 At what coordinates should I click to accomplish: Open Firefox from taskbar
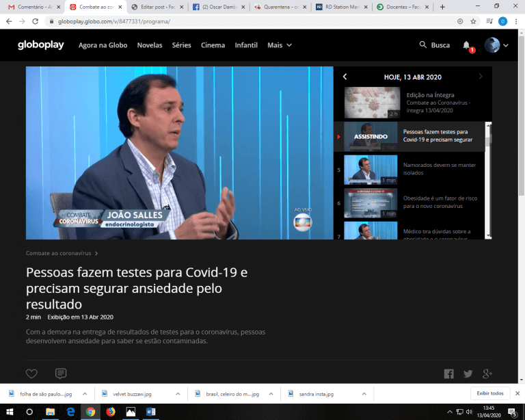click(111, 412)
